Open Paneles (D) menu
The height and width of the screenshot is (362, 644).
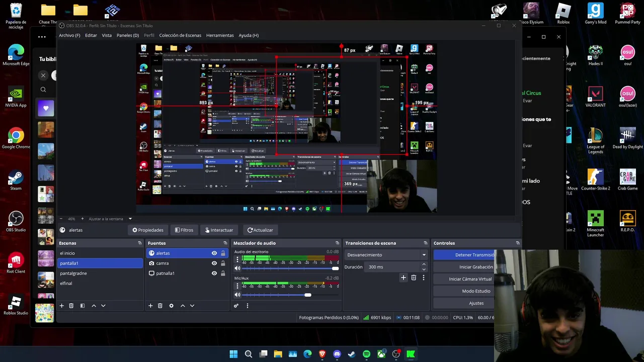pos(128,35)
